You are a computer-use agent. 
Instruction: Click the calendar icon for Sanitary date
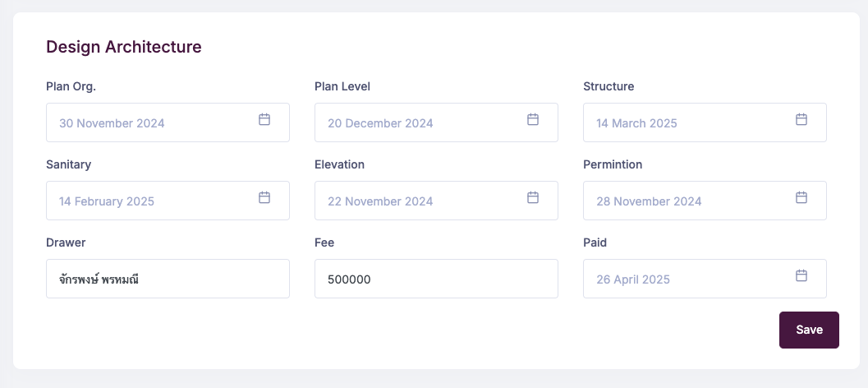tap(264, 197)
